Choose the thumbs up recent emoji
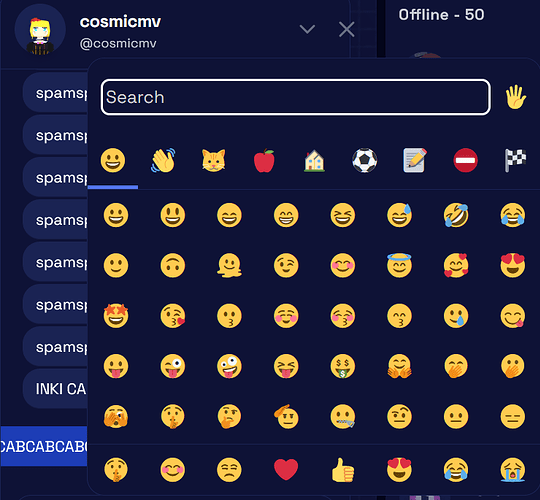Viewport: 540px width, 500px height. pyautogui.click(x=343, y=469)
